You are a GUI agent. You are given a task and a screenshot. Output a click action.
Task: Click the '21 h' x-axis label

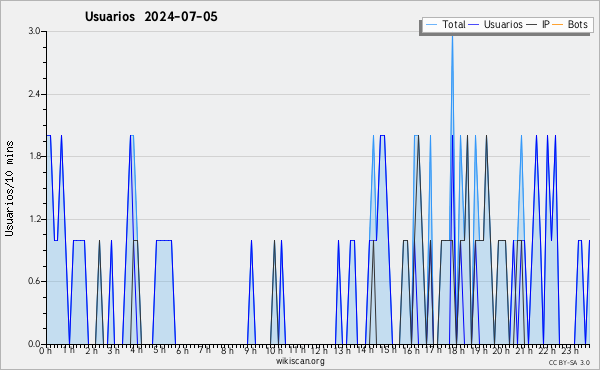pos(524,350)
